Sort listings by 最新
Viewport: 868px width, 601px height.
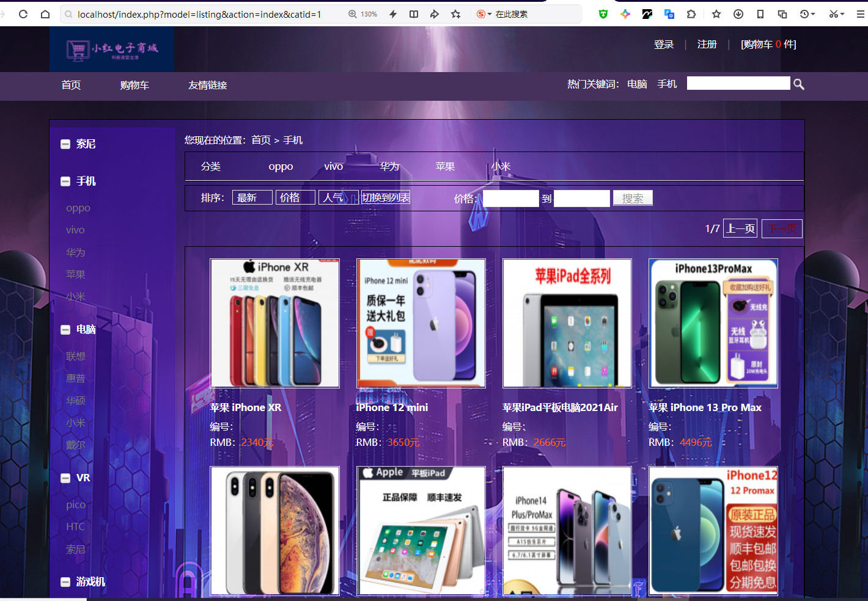(252, 197)
